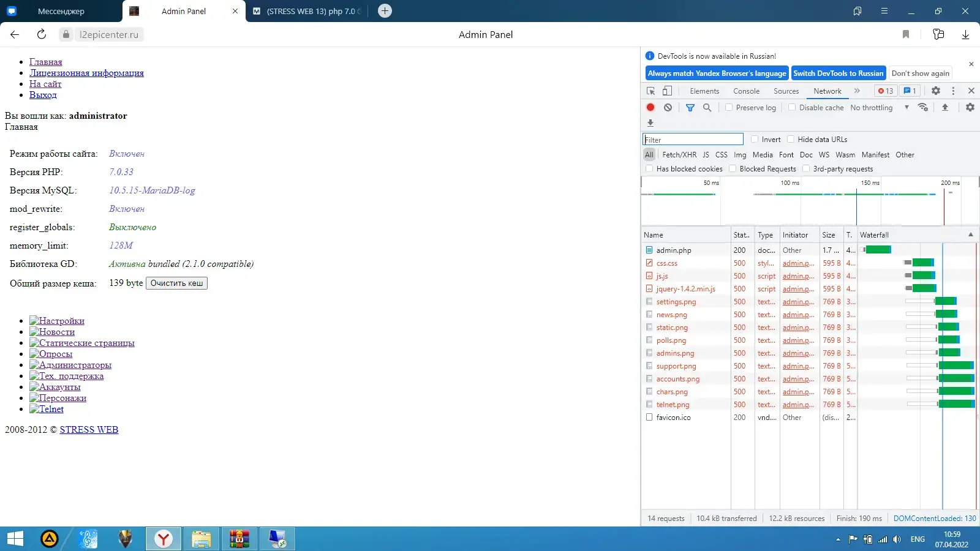Viewport: 980px width, 551px height.
Task: Open a new browser tab with the plus button
Action: pos(385,10)
